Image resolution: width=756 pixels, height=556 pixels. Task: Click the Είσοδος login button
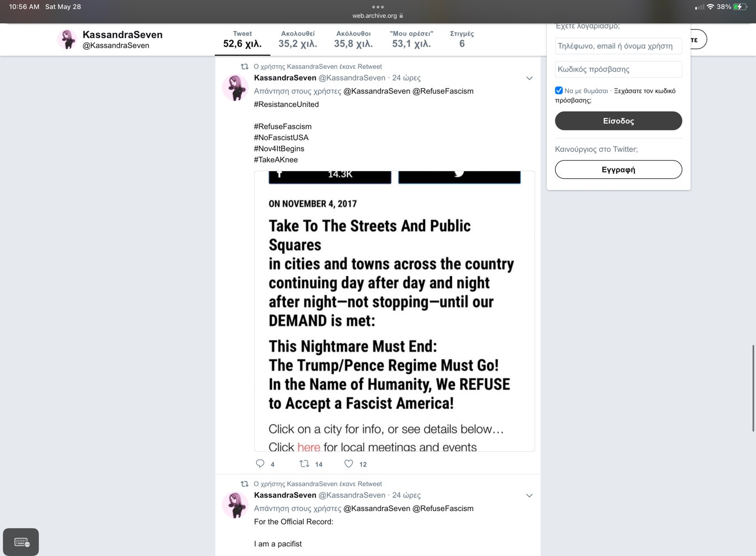(x=618, y=121)
